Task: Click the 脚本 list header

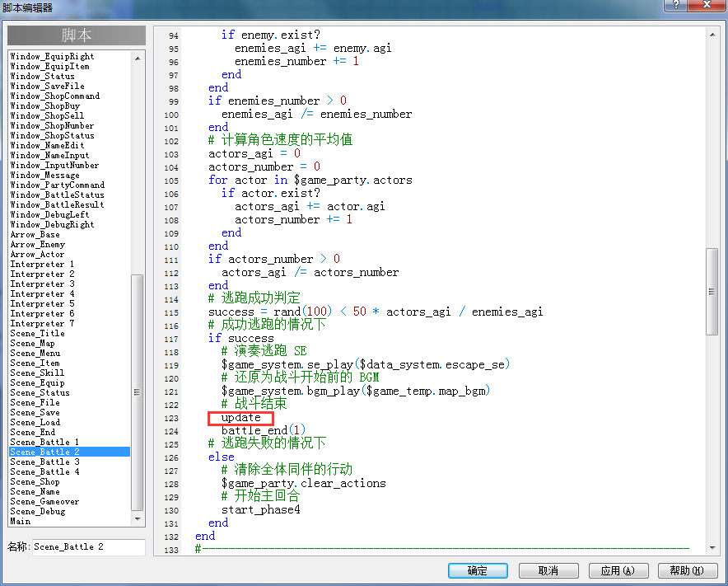Action: point(77,35)
